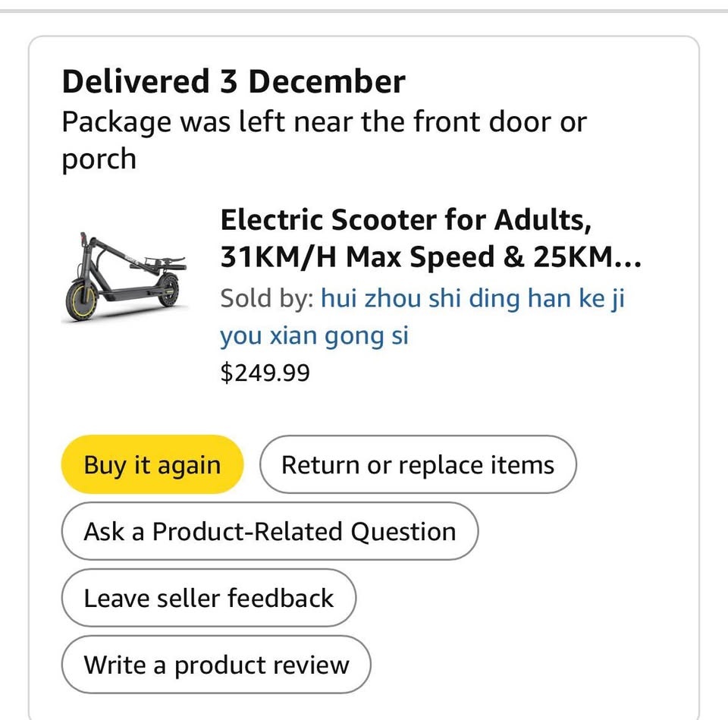
Task: Click the word 'December' in the heading
Action: (326, 82)
